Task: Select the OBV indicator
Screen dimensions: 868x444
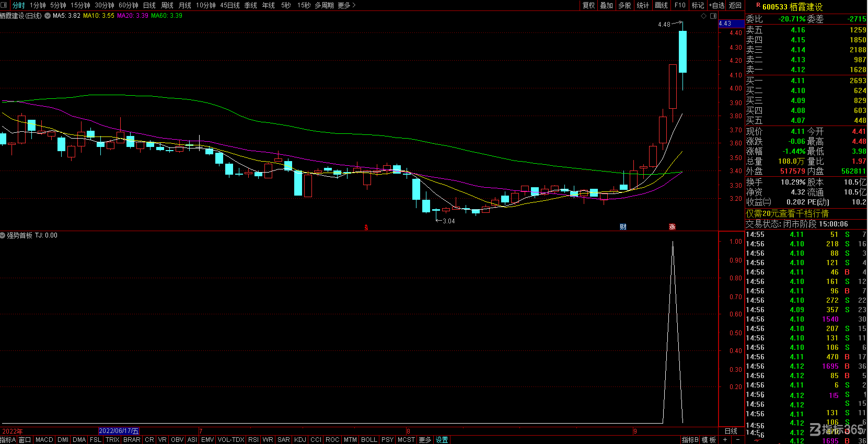Action: click(x=177, y=440)
